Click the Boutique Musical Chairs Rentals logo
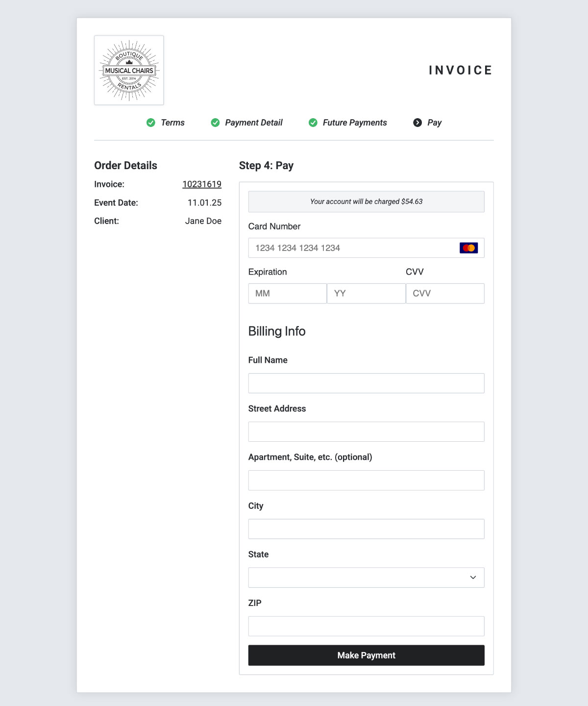Image resolution: width=588 pixels, height=706 pixels. coord(129,70)
